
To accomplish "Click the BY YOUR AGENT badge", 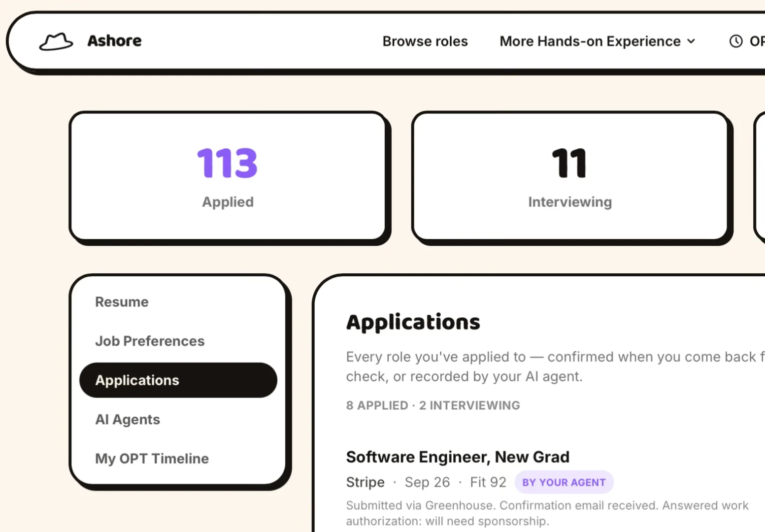I will coord(564,482).
